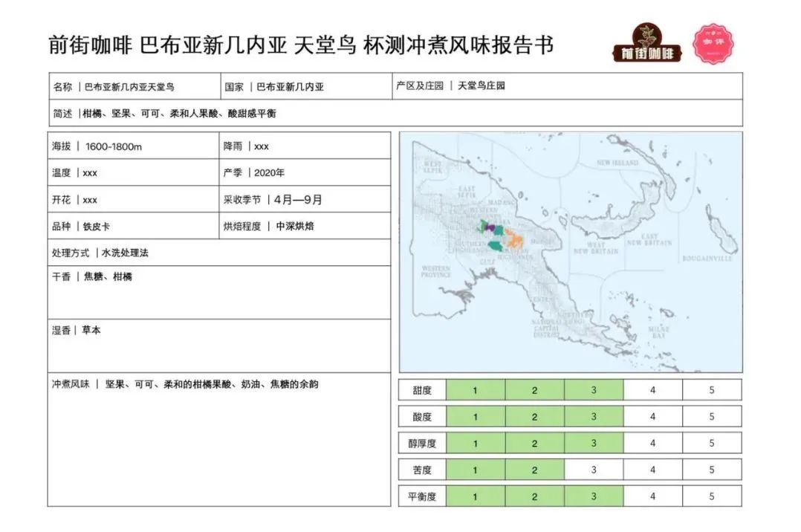Select the 采收季节 4月—9月 cell

(x=305, y=199)
